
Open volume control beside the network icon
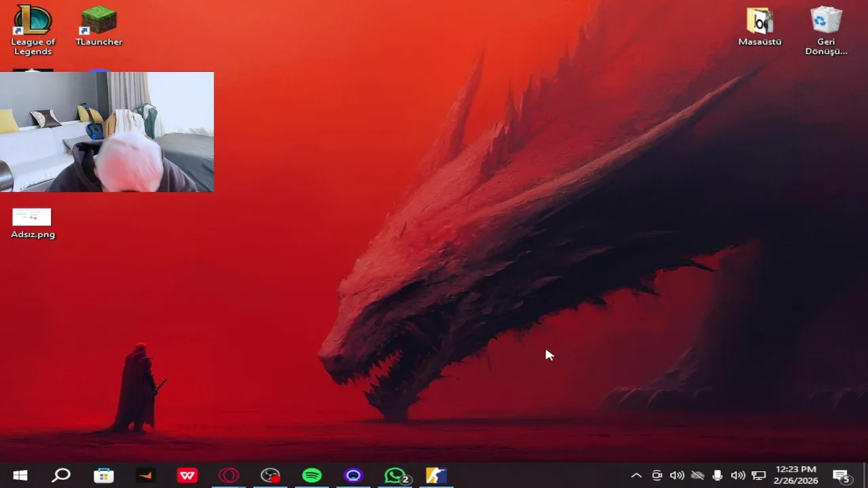[738, 476]
